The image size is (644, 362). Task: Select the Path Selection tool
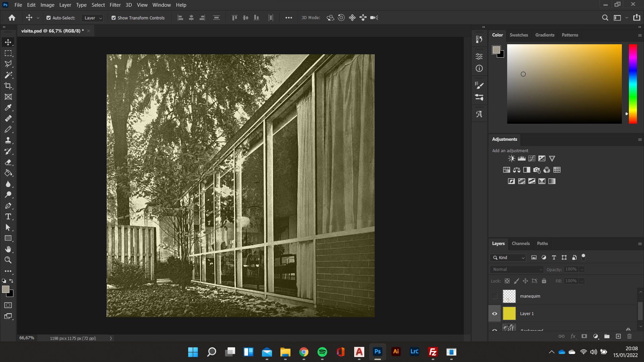click(x=8, y=228)
